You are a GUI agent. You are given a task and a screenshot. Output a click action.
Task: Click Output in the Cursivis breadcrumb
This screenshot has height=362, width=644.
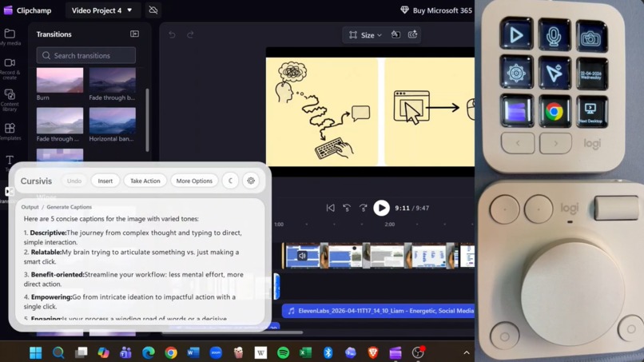pos(30,207)
